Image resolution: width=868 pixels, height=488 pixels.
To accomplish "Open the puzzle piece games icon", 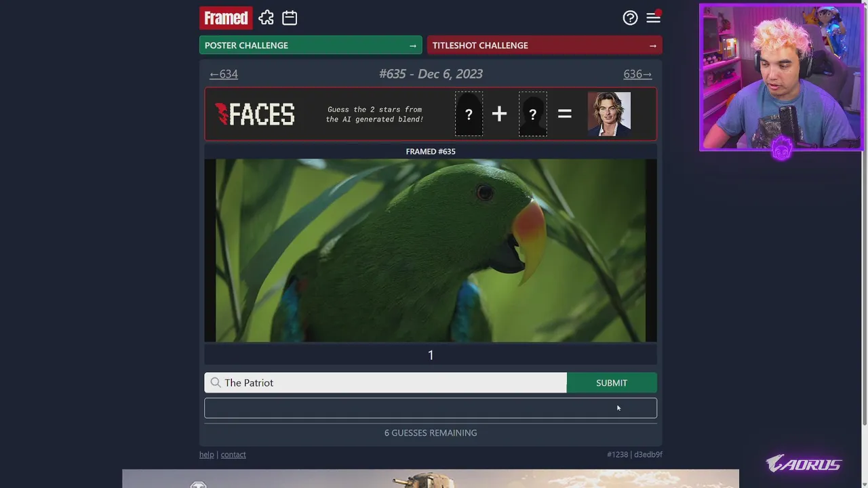I will pyautogui.click(x=267, y=18).
